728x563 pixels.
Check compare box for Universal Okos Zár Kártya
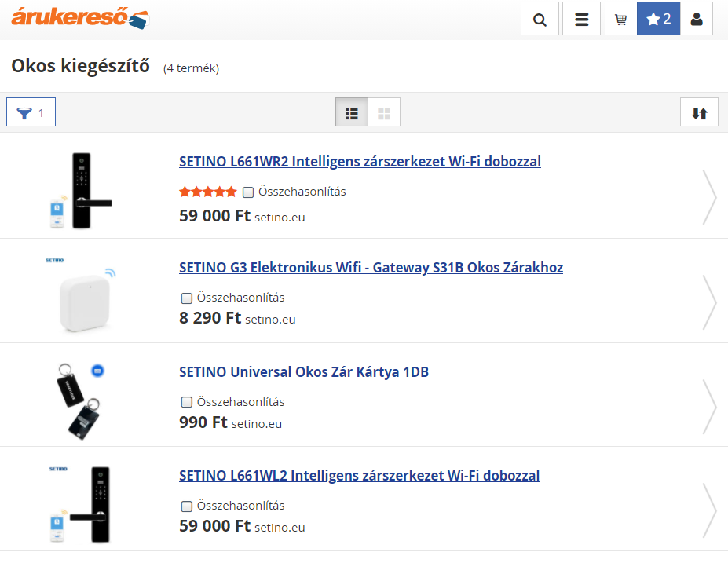tap(187, 402)
